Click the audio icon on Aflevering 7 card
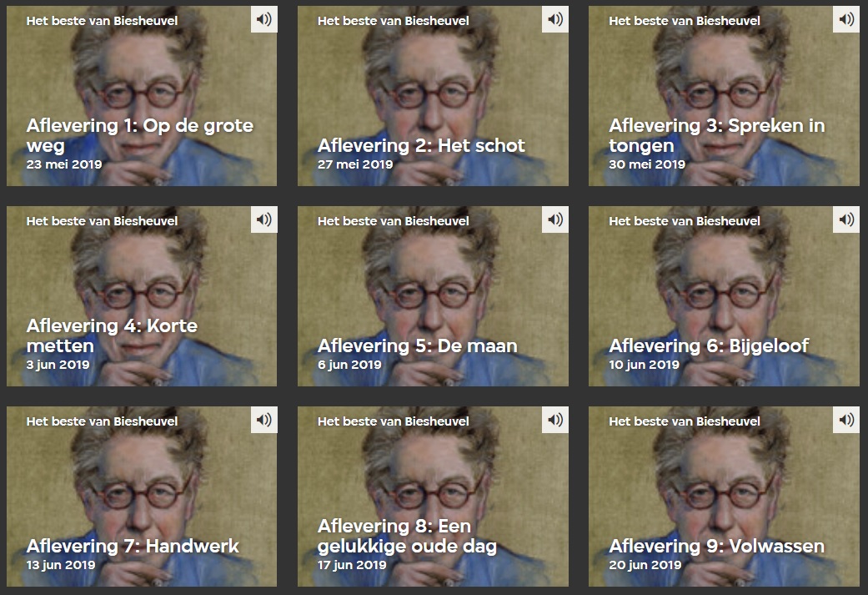Screen dimensions: 868x595 click(x=264, y=420)
